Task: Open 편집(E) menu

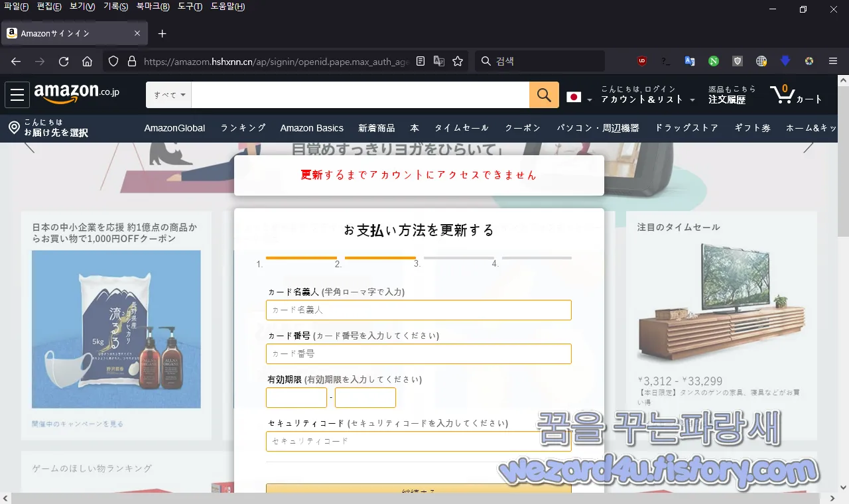Action: (x=49, y=7)
